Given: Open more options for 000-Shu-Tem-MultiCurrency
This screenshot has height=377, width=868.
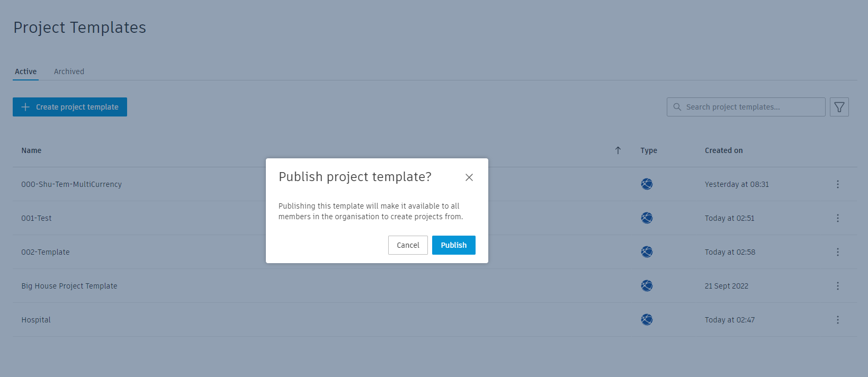Looking at the screenshot, I should [x=837, y=184].
